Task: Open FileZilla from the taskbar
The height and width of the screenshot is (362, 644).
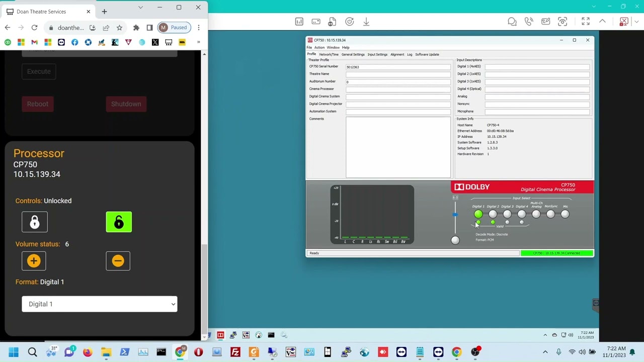Action: click(x=235, y=352)
